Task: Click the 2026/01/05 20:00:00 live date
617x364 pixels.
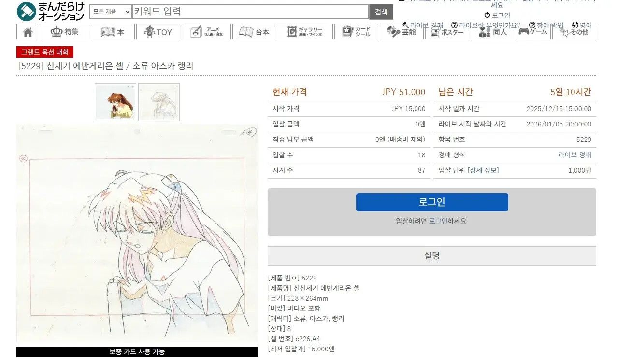Action: tap(559, 124)
